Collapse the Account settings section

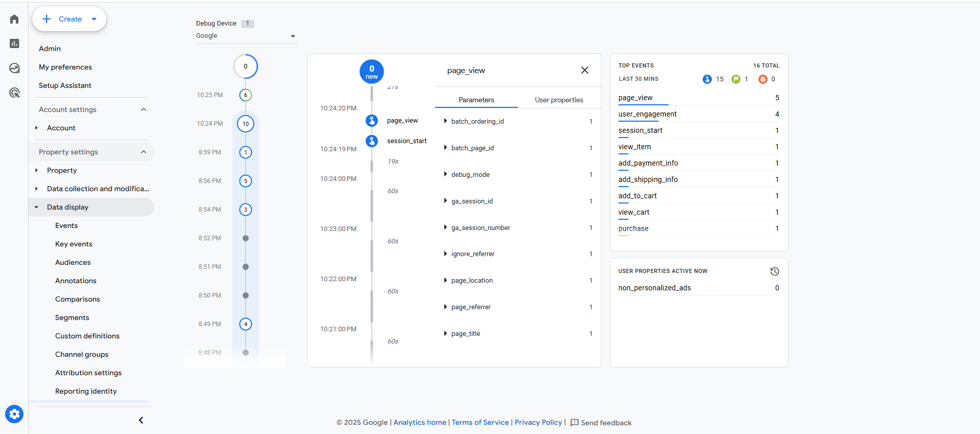pos(144,109)
